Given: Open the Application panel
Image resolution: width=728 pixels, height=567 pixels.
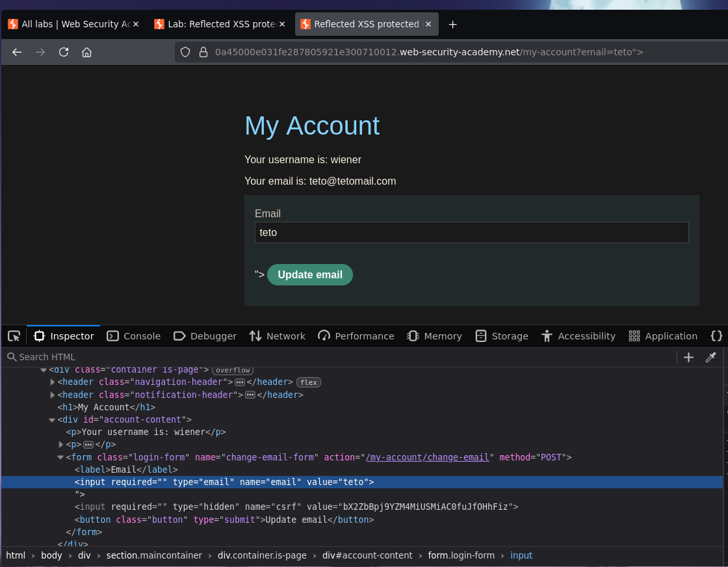Looking at the screenshot, I should tap(662, 336).
